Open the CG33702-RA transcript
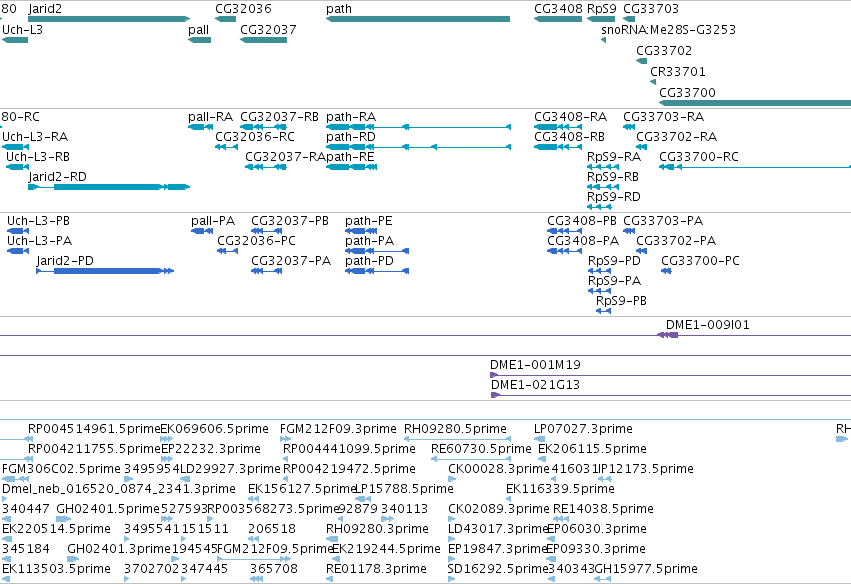Viewport: 851px width, 584px height. (642, 147)
